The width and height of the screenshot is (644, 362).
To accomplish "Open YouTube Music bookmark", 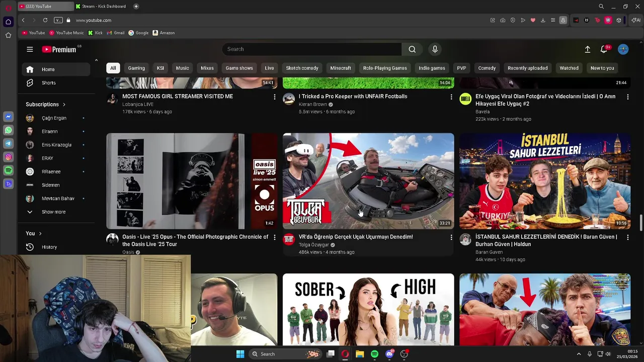I will tap(66, 33).
